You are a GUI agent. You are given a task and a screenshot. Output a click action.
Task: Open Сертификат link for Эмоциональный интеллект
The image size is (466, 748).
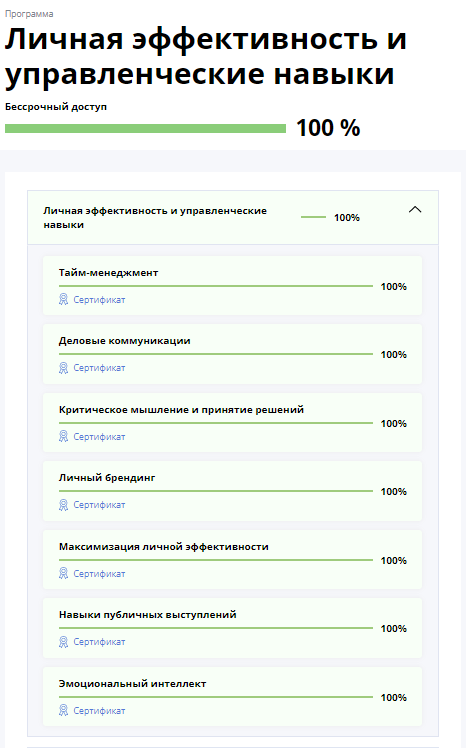point(99,711)
